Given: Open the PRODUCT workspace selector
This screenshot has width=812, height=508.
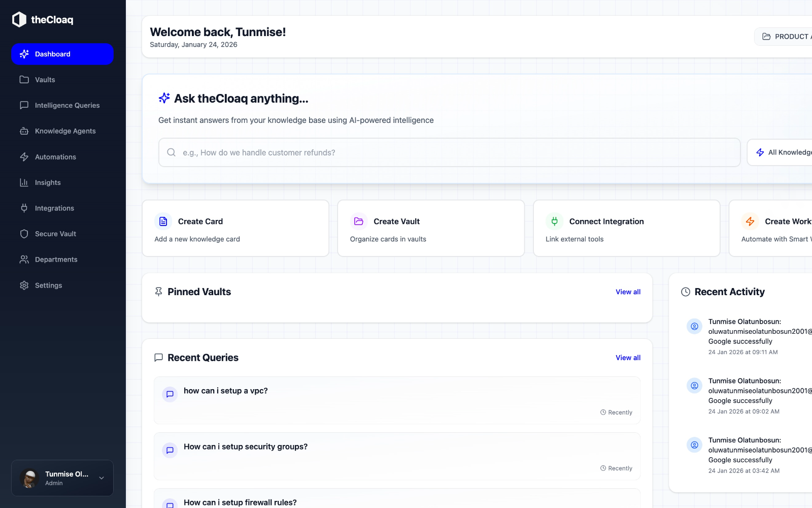Looking at the screenshot, I should tap(784, 37).
